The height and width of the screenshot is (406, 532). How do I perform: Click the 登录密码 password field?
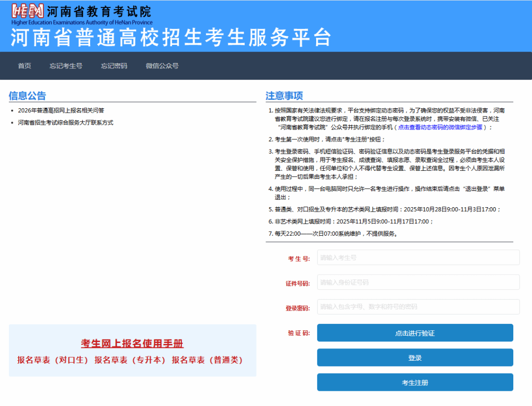coord(418,307)
